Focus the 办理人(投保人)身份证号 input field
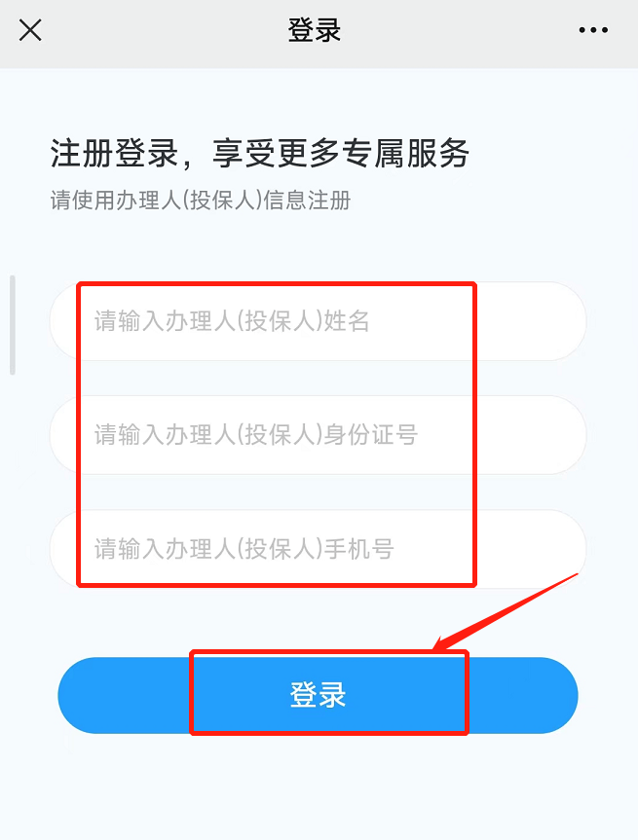Image resolution: width=638 pixels, height=840 pixels. point(318,434)
